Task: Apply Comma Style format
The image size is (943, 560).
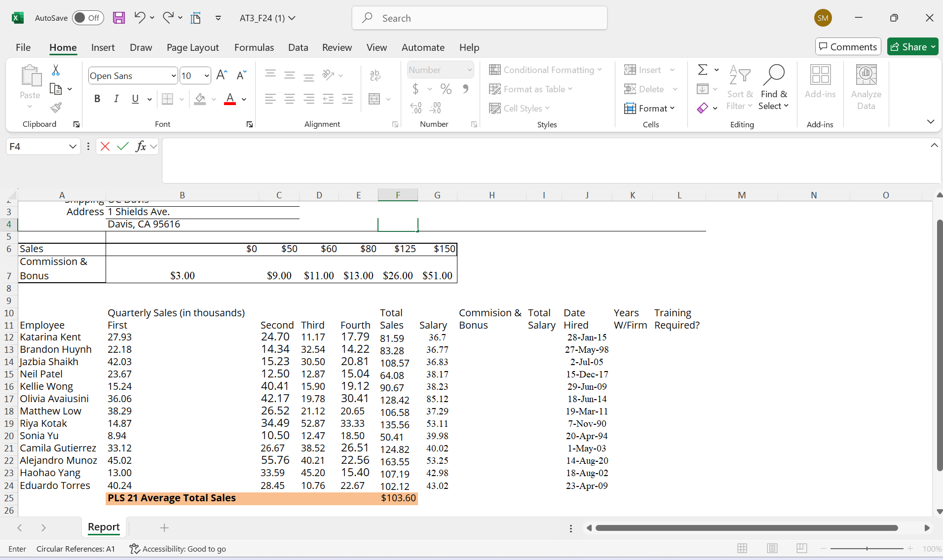Action: pyautogui.click(x=465, y=89)
